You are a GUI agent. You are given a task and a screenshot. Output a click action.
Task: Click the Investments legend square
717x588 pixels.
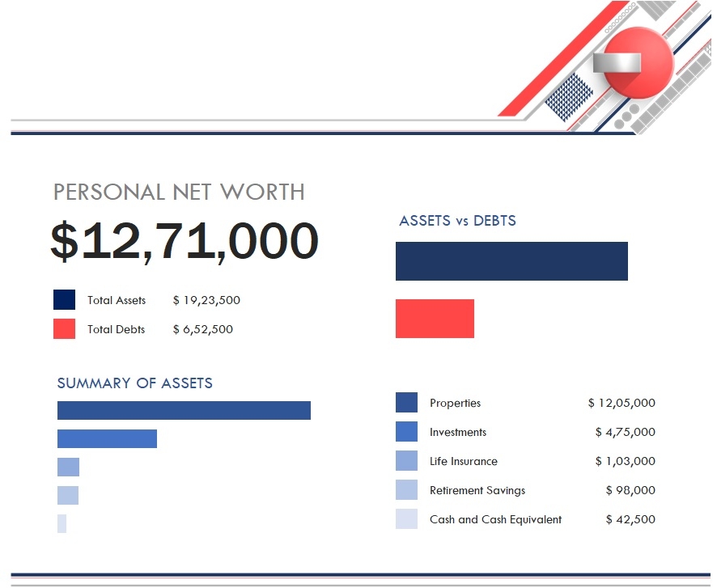pos(405,432)
